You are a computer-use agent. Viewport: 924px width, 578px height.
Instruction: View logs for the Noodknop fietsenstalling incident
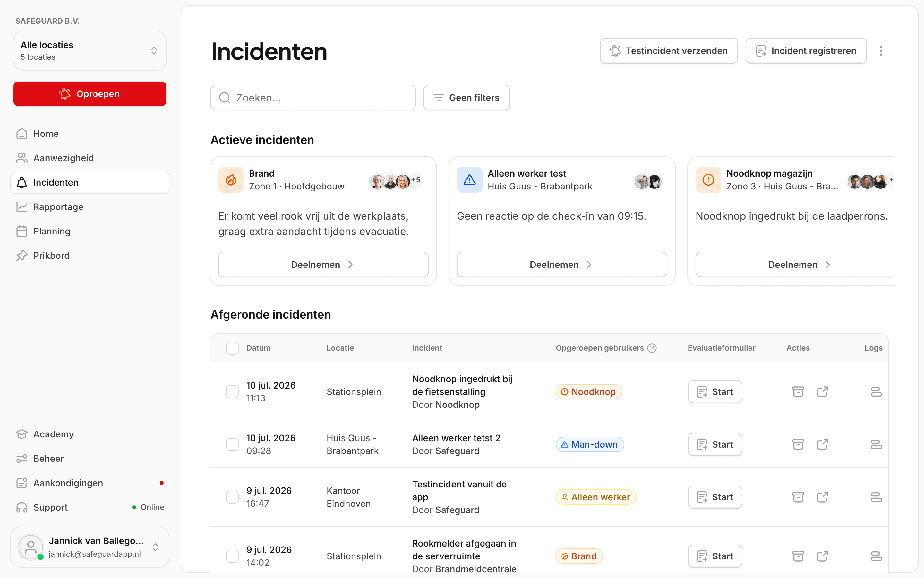[x=876, y=391]
